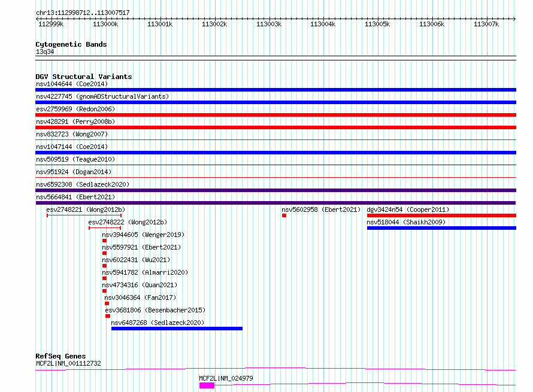Image resolution: width=533 pixels, height=392 pixels.
Task: Click the esv2759969 red variant bar
Action: coord(275,115)
